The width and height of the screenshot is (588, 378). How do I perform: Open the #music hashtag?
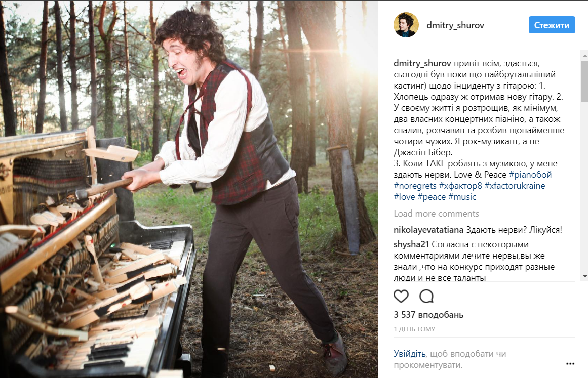[462, 197]
